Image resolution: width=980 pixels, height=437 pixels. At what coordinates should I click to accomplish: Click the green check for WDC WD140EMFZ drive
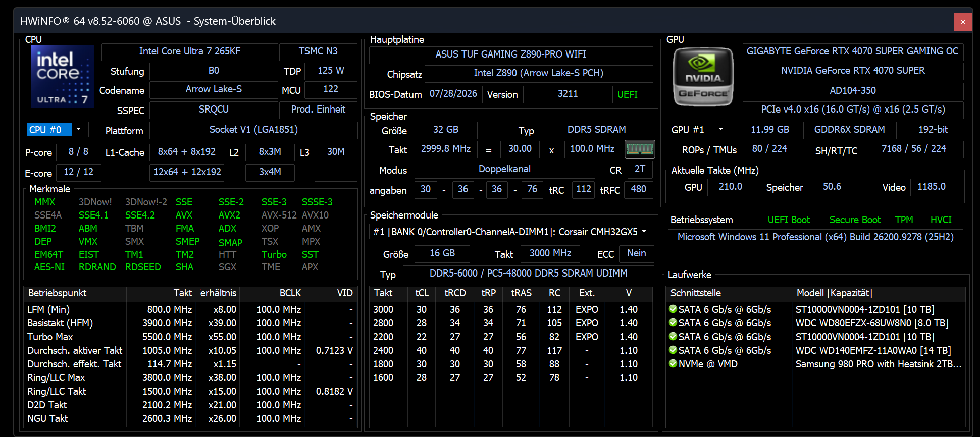(x=673, y=350)
